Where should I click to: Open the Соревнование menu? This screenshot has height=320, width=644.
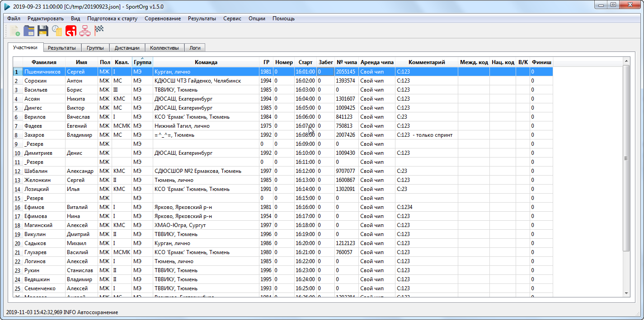coord(163,19)
